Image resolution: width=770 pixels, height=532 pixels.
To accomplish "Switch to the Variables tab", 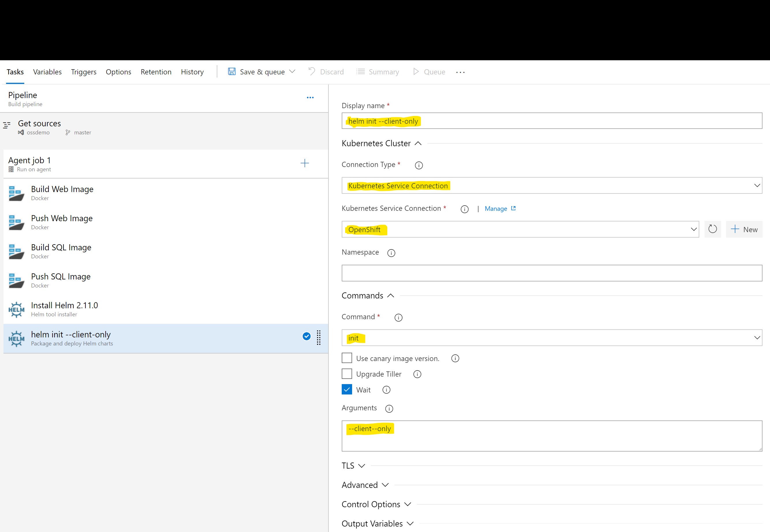I will point(47,72).
